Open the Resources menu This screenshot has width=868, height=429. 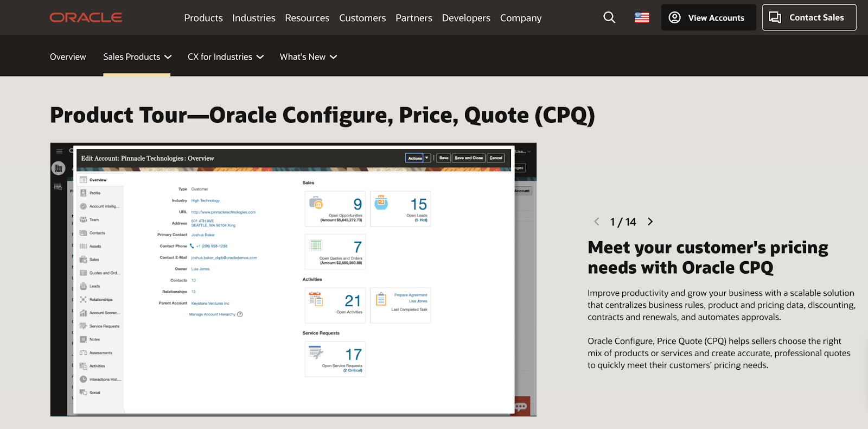point(307,18)
